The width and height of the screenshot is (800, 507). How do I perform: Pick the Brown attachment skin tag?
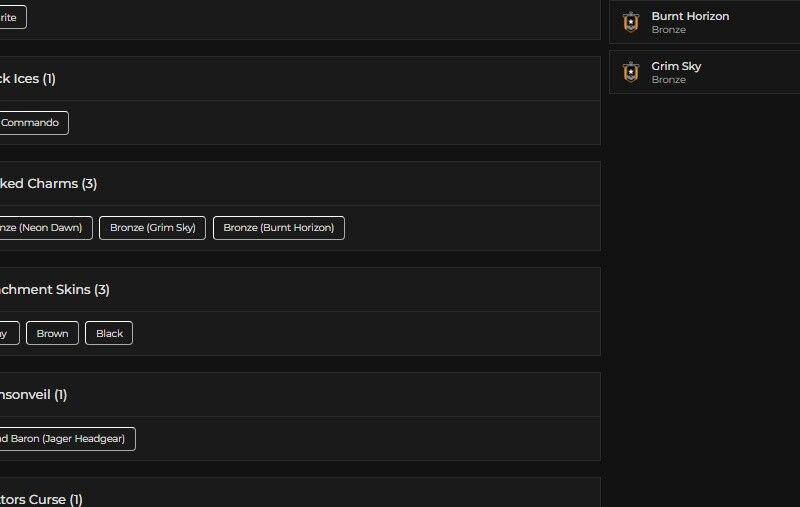[x=52, y=333]
